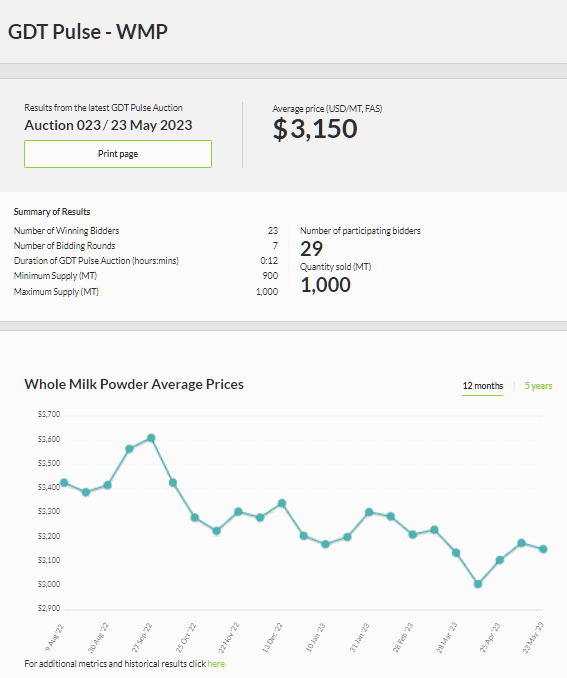
Task: Select the lowest data point near $3,000
Action: (x=478, y=584)
